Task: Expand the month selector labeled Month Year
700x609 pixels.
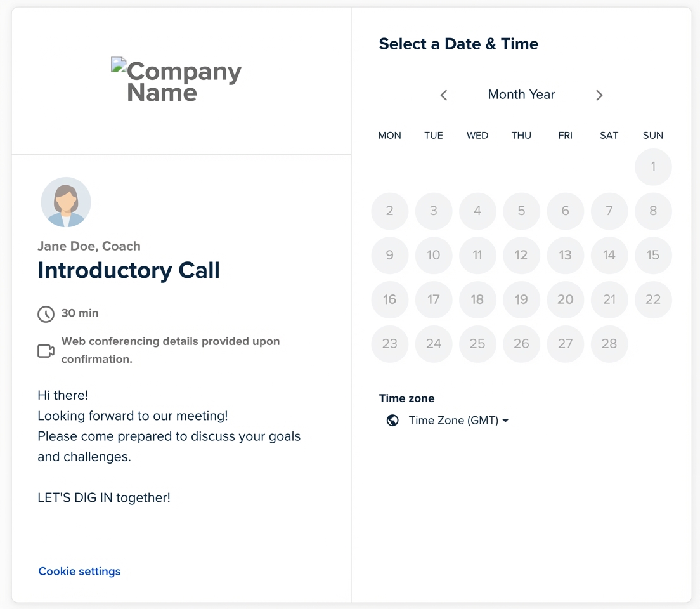Action: tap(521, 95)
